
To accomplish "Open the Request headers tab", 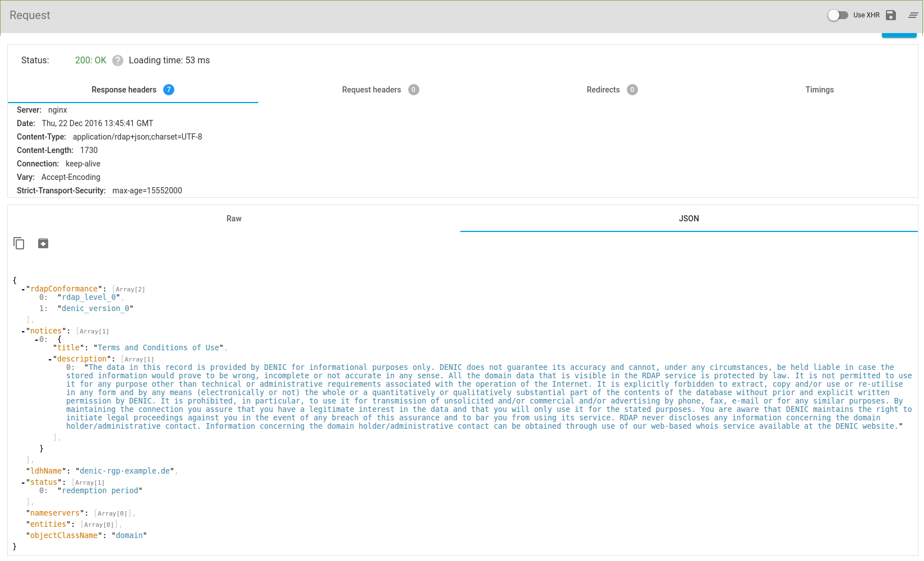I will 381,90.
